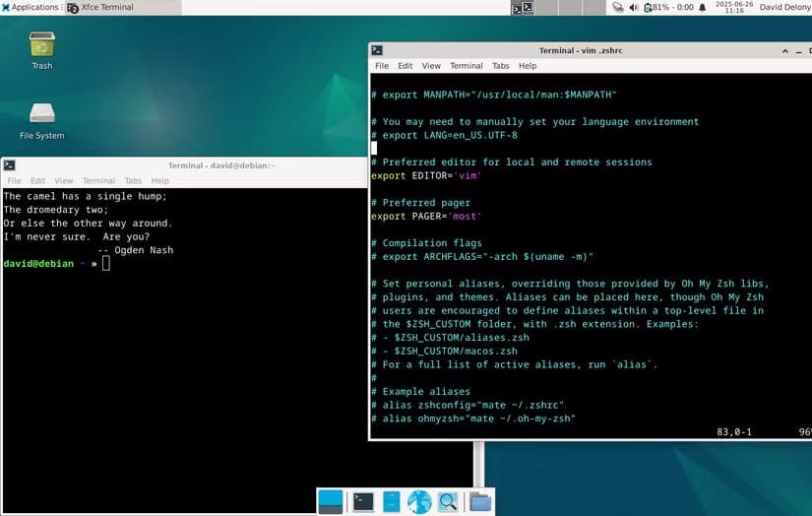Click the date and time clock
This screenshot has width=812, height=516.
pos(734,7)
